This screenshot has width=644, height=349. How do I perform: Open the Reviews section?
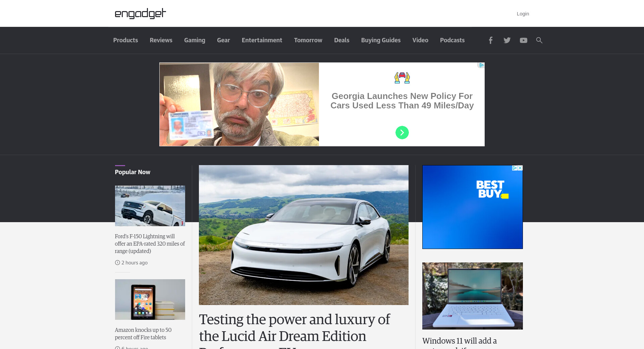tap(161, 40)
